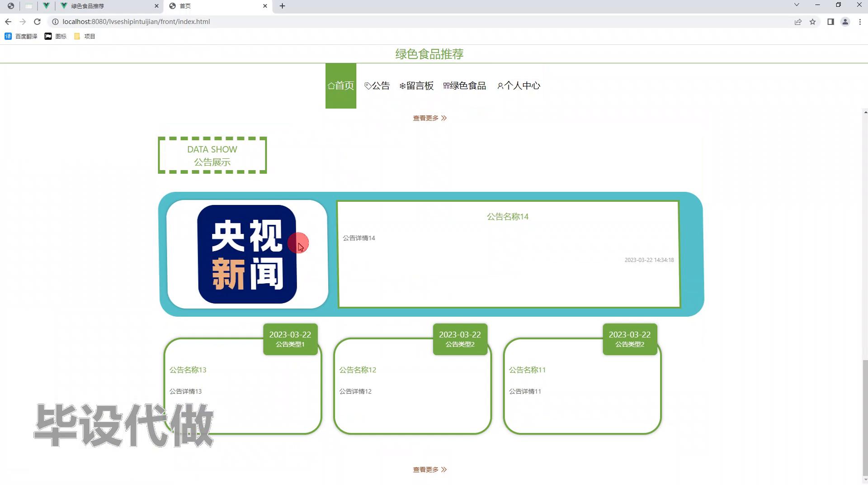Open the Chrome three-dot menu

coord(860,22)
